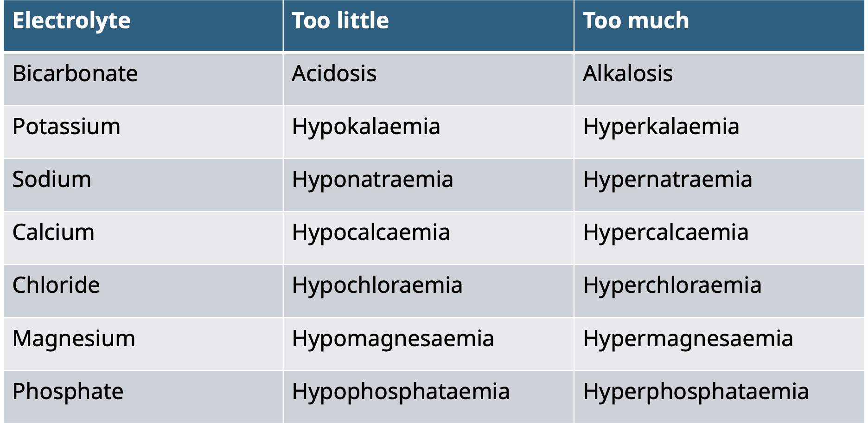Click the Electrolyte column header
Viewport: 868px width, 426px height.
coord(72,21)
